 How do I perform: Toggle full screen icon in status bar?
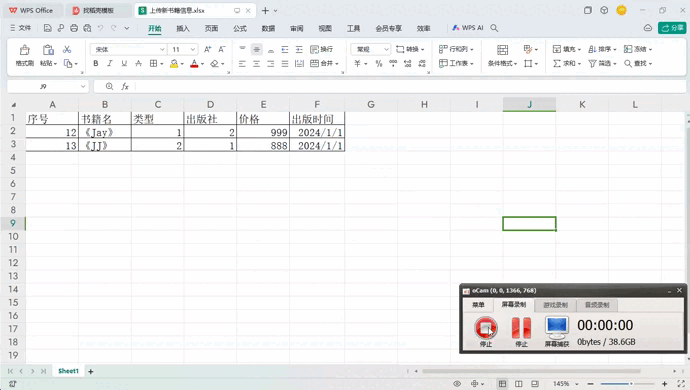(x=681, y=384)
